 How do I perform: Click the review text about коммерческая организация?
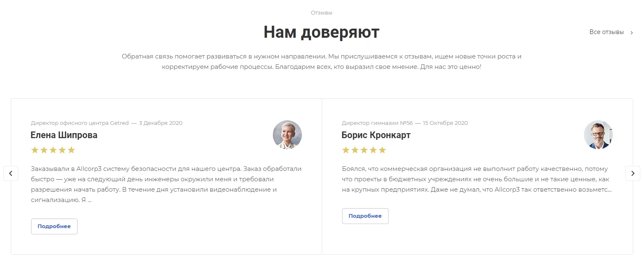point(477,179)
